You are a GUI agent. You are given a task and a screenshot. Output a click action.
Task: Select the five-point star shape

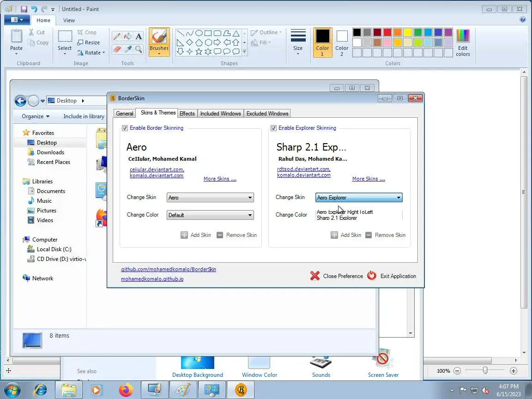199,52
